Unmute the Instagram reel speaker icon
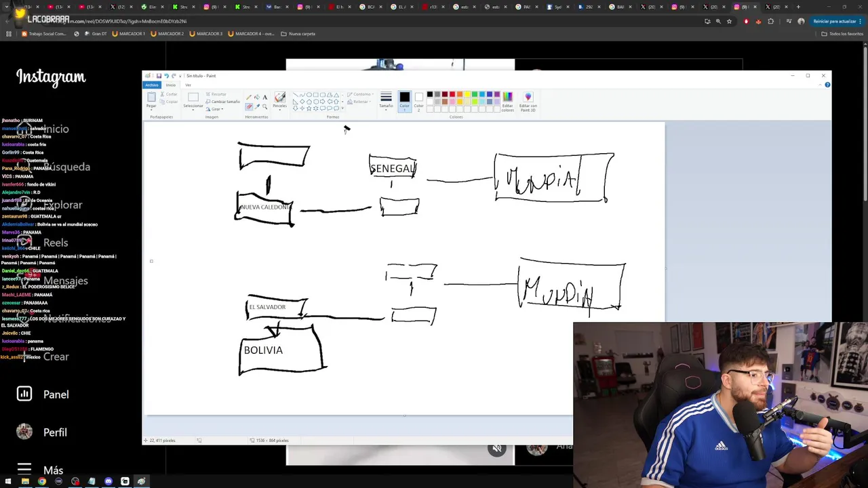Screen dimensions: 868x488 (x=497, y=448)
